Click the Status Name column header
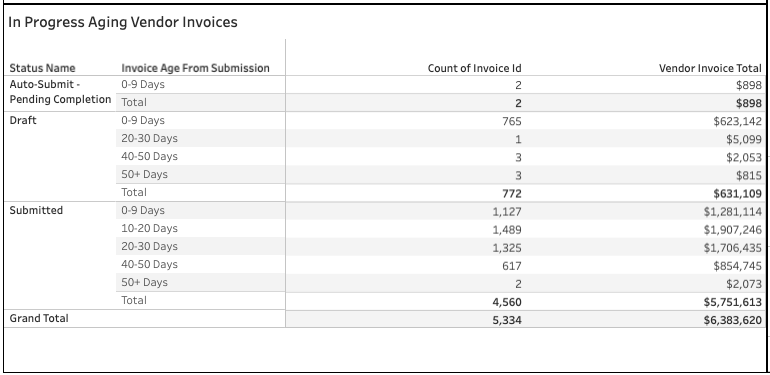 pyautogui.click(x=42, y=68)
